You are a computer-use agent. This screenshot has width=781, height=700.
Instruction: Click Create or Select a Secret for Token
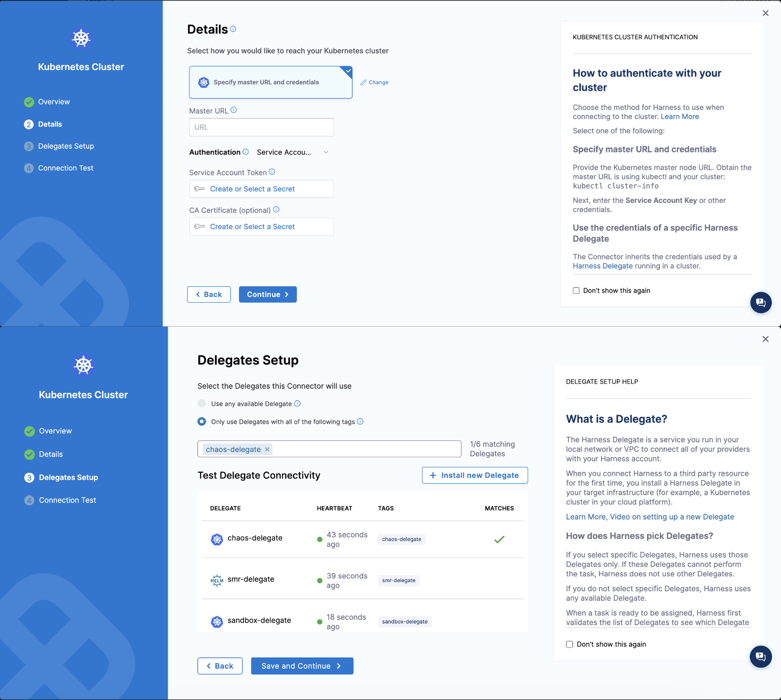pyautogui.click(x=252, y=189)
